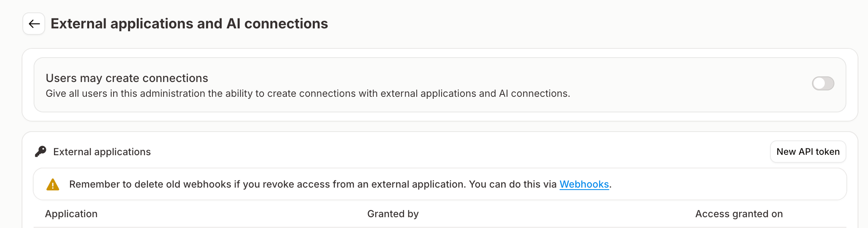Click the key icon beside External applications

point(40,152)
